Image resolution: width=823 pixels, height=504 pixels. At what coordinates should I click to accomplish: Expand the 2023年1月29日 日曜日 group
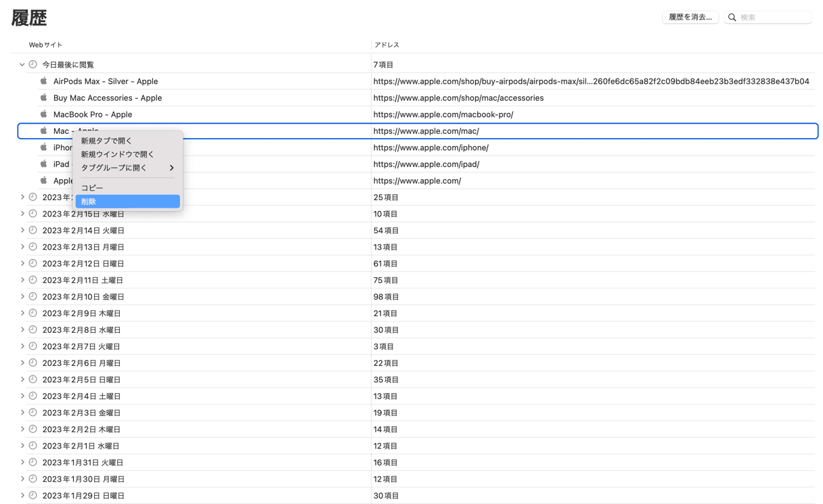coord(22,495)
